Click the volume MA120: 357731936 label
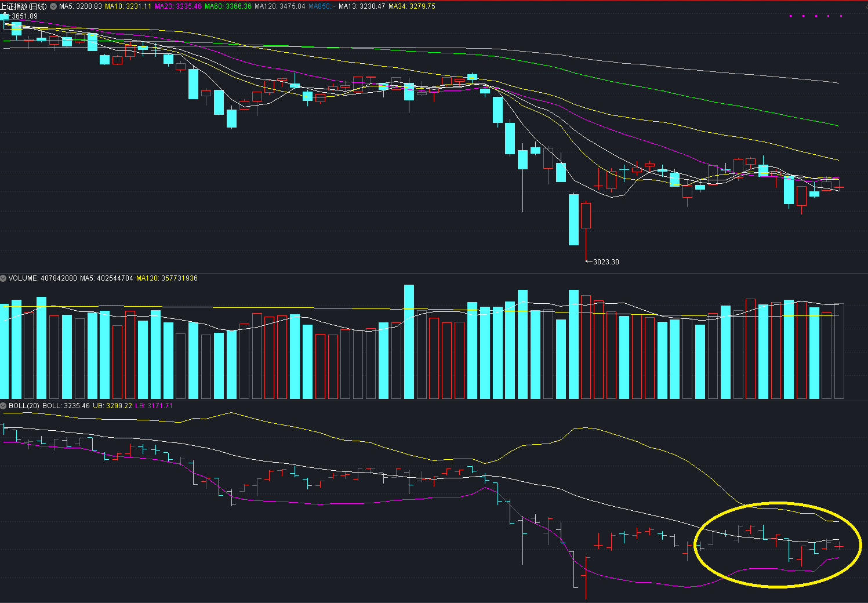The height and width of the screenshot is (603, 868). 167,278
